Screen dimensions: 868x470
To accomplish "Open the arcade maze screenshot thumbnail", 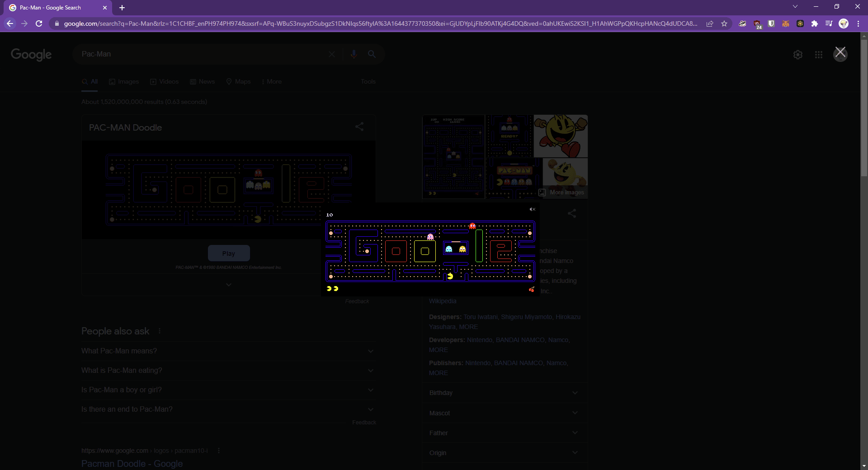I will (453, 156).
